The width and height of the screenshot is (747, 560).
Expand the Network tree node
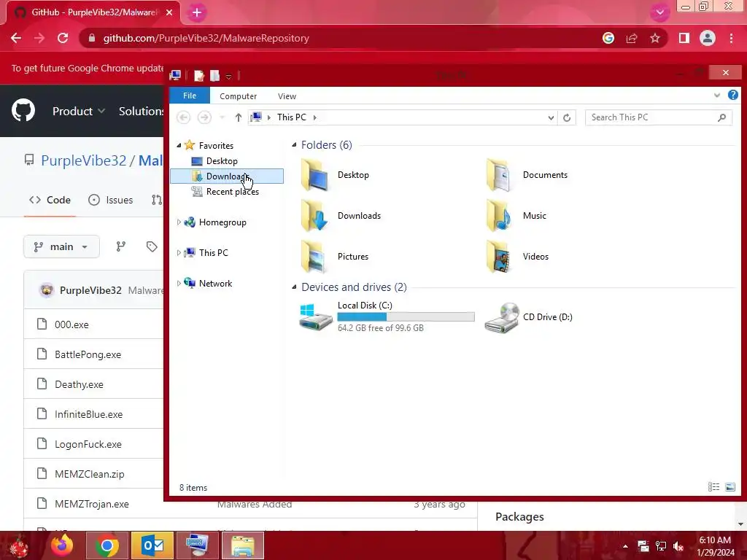(179, 283)
